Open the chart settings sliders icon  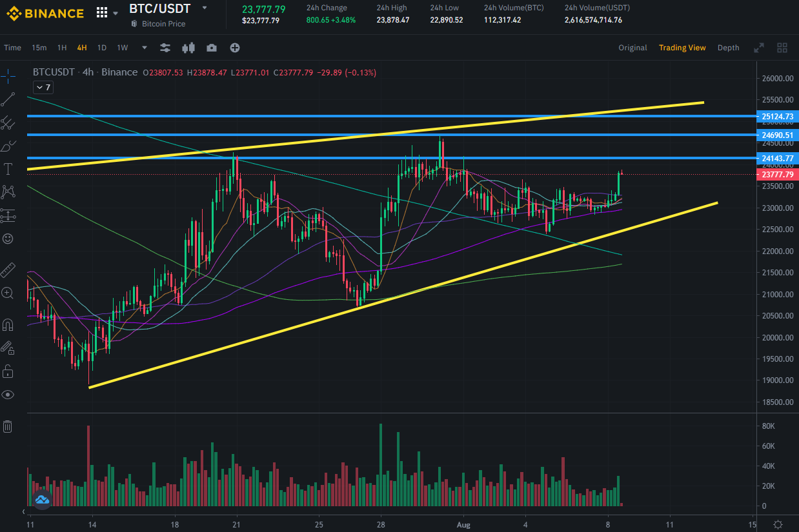click(165, 48)
